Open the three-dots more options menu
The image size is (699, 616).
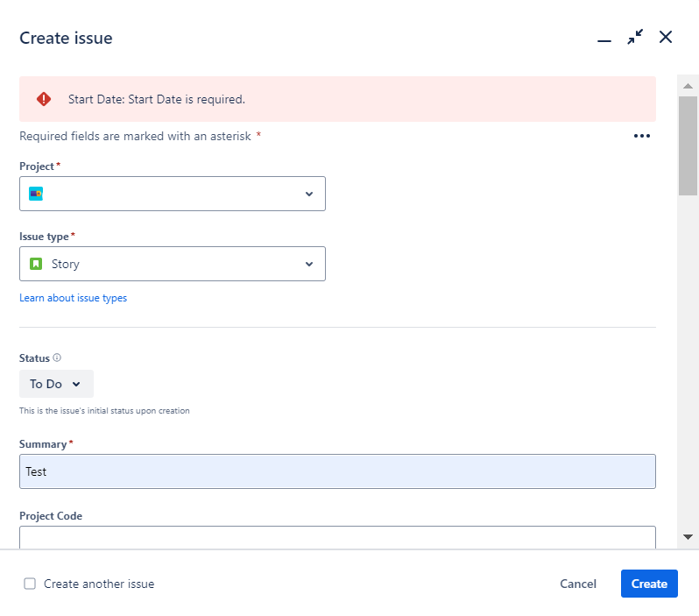point(642,136)
